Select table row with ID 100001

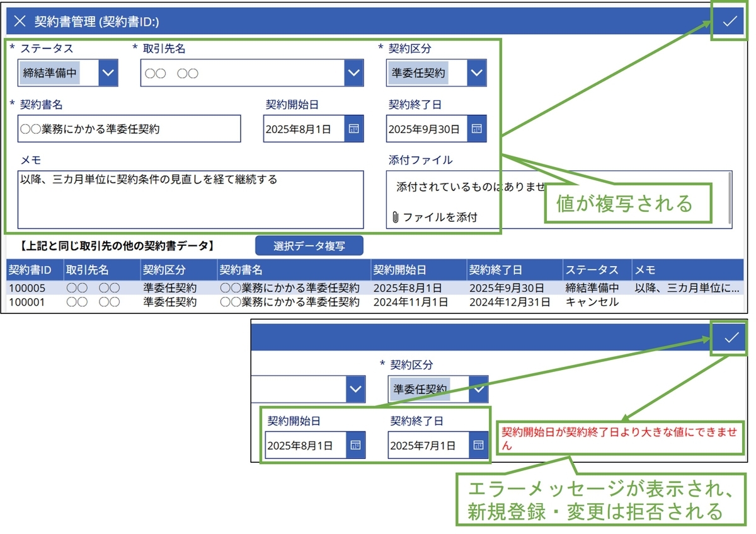point(374,302)
